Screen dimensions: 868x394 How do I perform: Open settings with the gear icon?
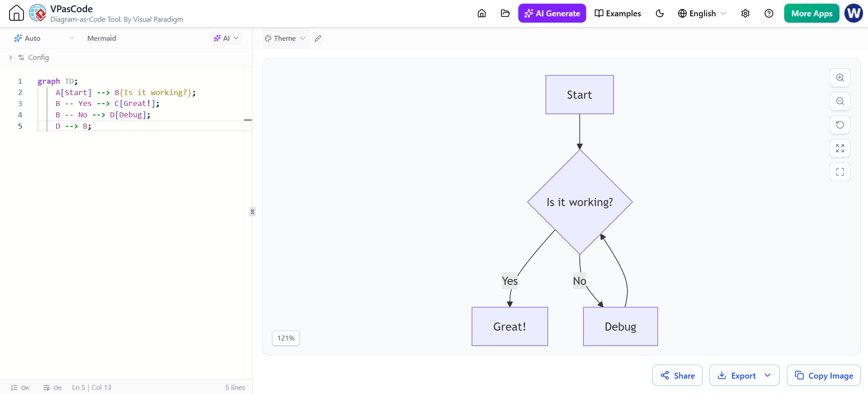tap(745, 13)
